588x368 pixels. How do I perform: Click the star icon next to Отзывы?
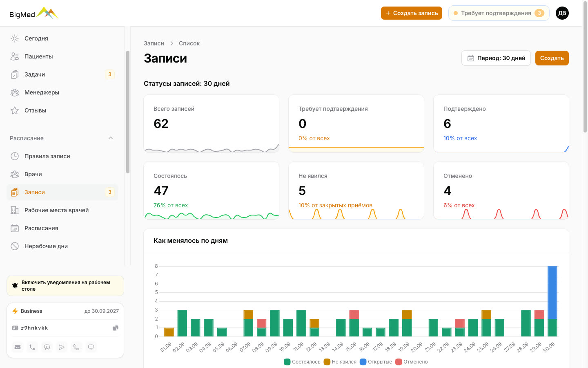[15, 110]
